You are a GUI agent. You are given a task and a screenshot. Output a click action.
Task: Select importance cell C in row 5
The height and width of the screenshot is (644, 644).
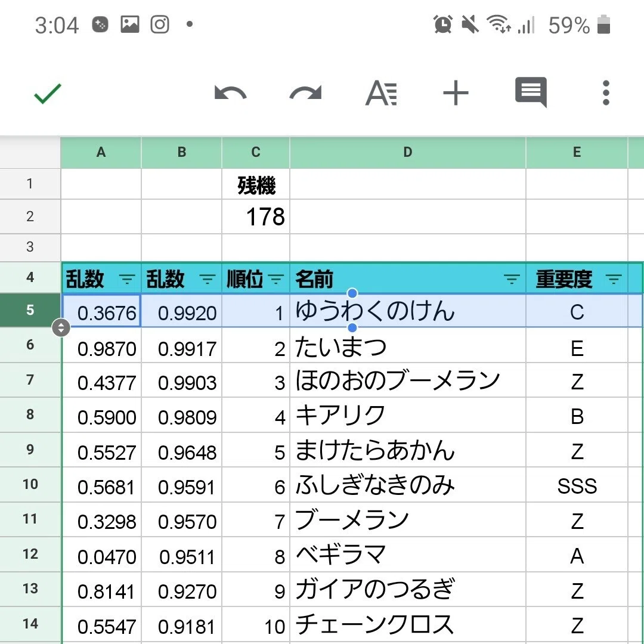click(577, 311)
